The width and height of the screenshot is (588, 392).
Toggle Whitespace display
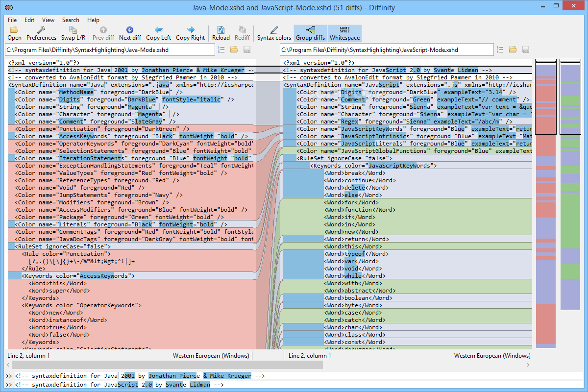[x=344, y=33]
